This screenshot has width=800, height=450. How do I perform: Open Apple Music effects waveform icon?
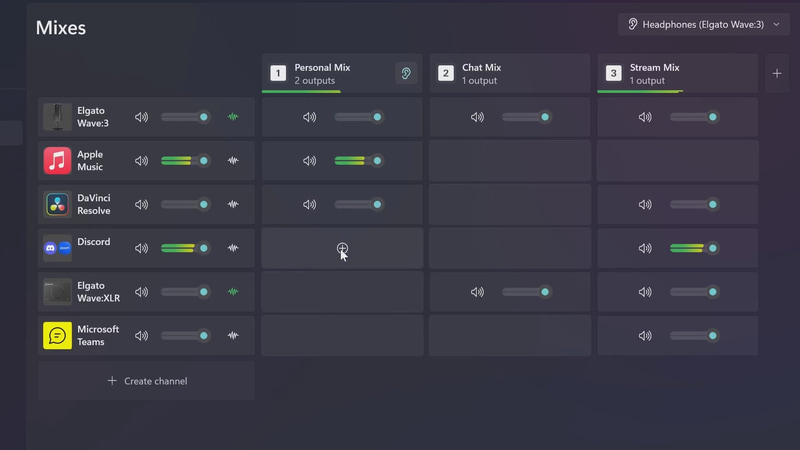click(233, 161)
